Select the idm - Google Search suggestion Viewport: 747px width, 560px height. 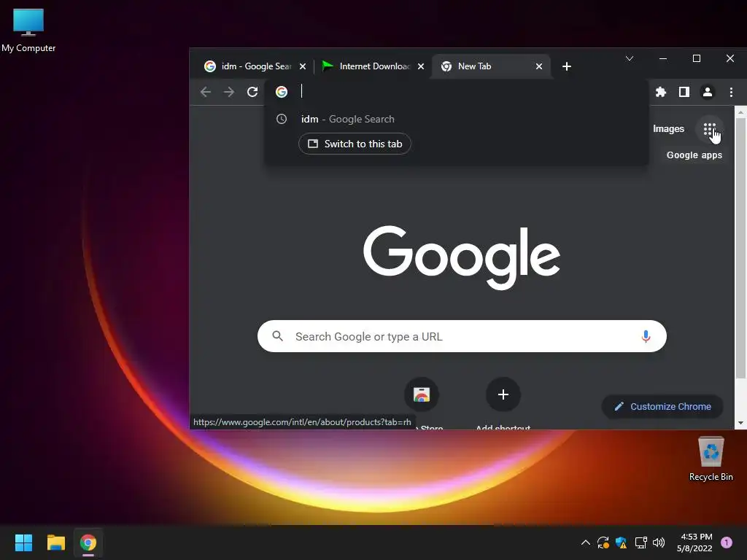pyautogui.click(x=457, y=119)
